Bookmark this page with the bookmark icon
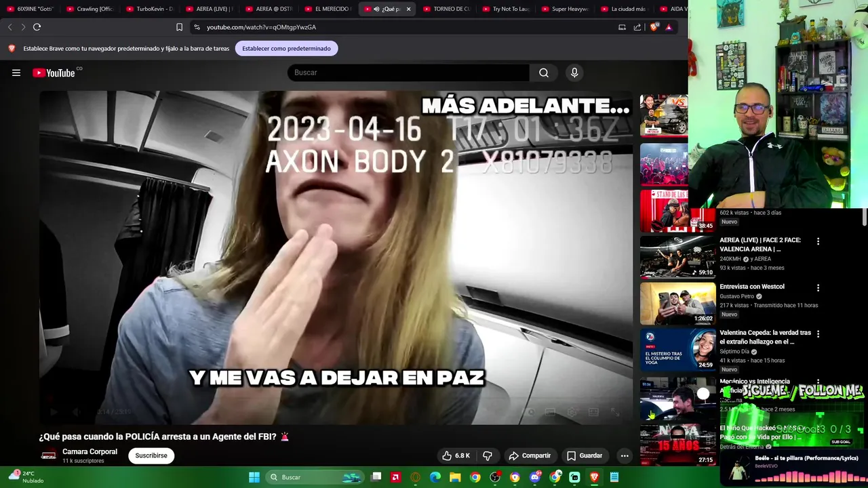Screen dimensions: 868x488 click(179, 27)
